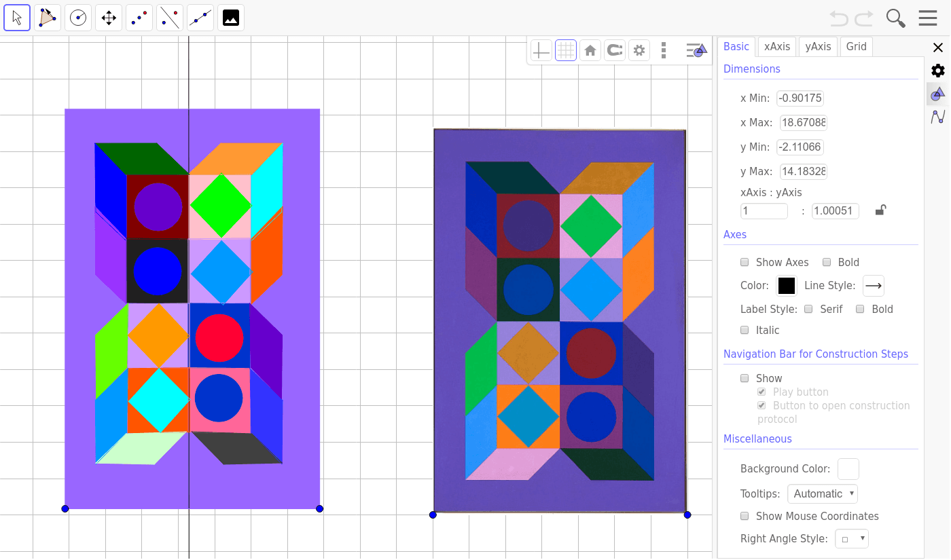The height and width of the screenshot is (560, 951).
Task: Select the Line through two points tool
Action: pos(200,18)
